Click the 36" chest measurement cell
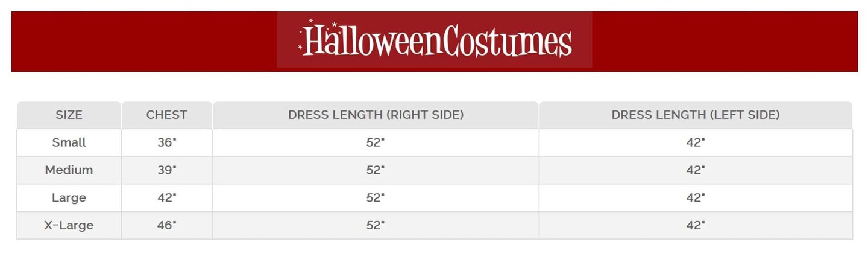The height and width of the screenshot is (256, 868). (166, 142)
